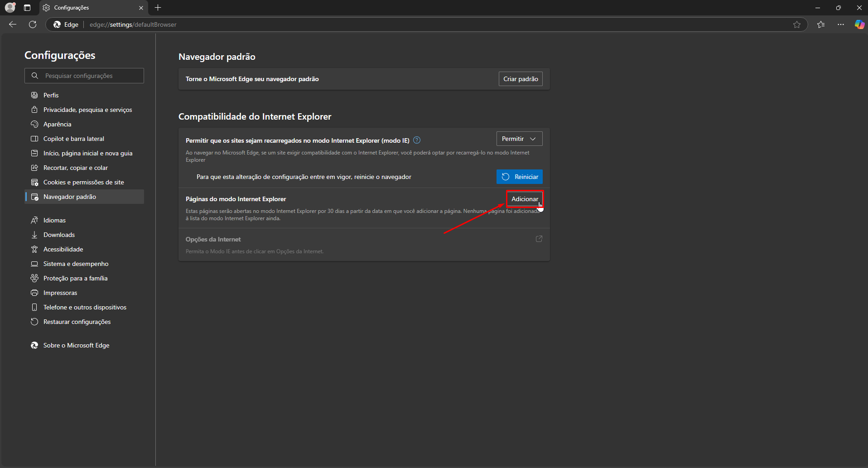Image resolution: width=868 pixels, height=468 pixels.
Task: Go to Downloads settings
Action: pyautogui.click(x=59, y=235)
